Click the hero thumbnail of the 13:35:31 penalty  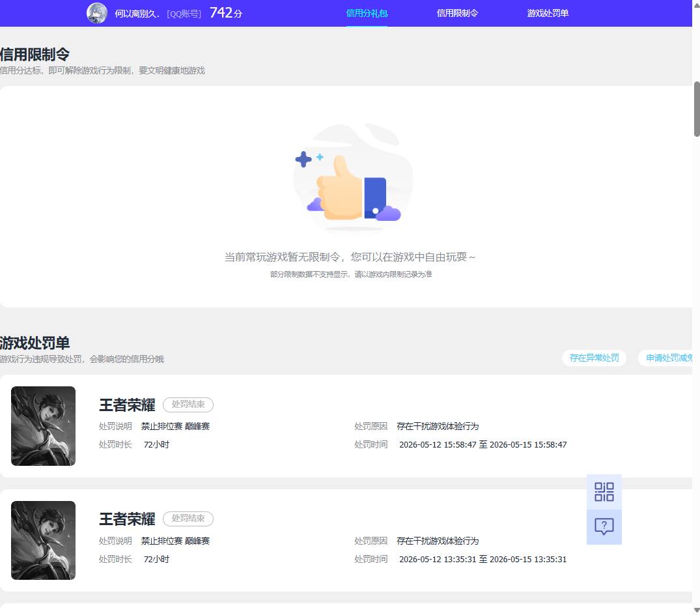pos(44,541)
